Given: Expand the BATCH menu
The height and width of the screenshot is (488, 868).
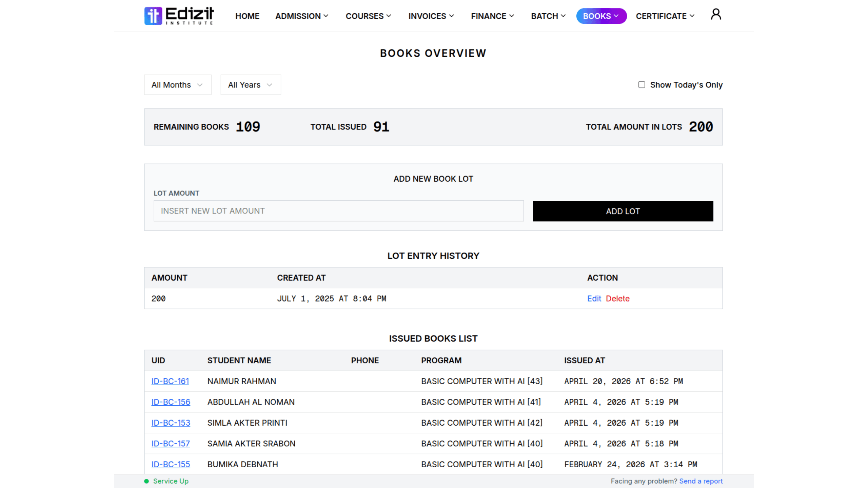Looking at the screenshot, I should click(548, 16).
